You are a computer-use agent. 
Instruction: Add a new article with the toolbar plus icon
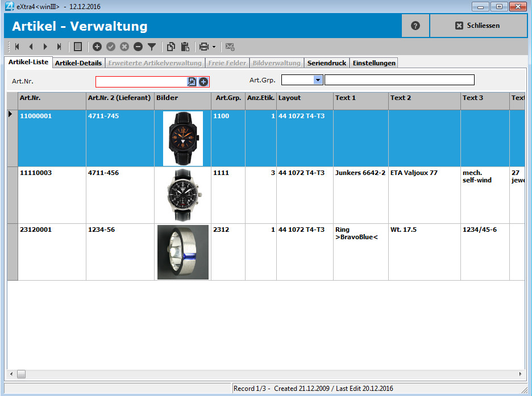97,47
